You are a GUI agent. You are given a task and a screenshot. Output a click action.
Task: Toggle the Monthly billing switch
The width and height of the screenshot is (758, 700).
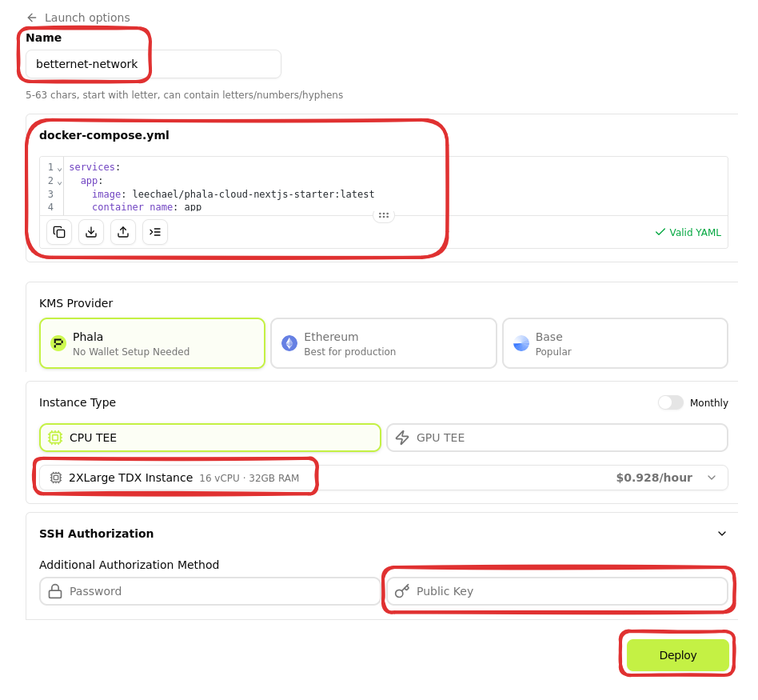[670, 402]
